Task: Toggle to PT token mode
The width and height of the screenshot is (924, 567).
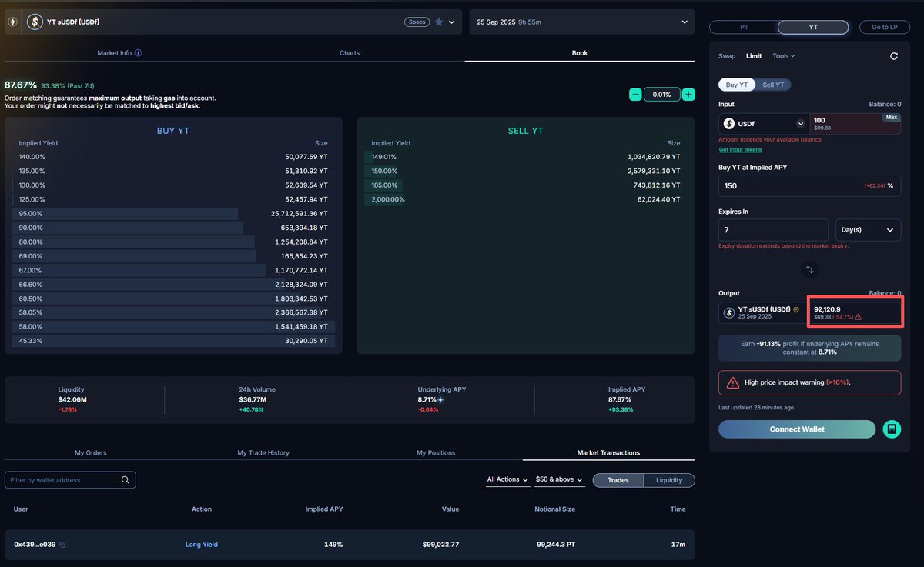Action: 743,27
